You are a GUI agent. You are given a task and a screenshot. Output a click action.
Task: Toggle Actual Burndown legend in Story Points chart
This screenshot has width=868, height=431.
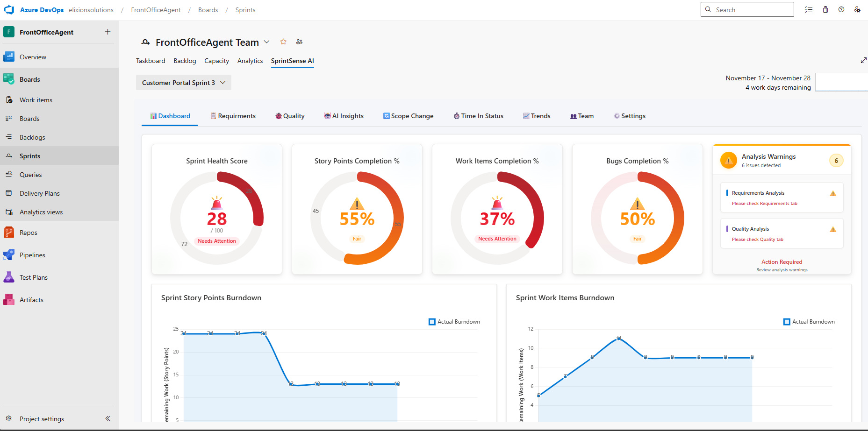[x=454, y=322]
